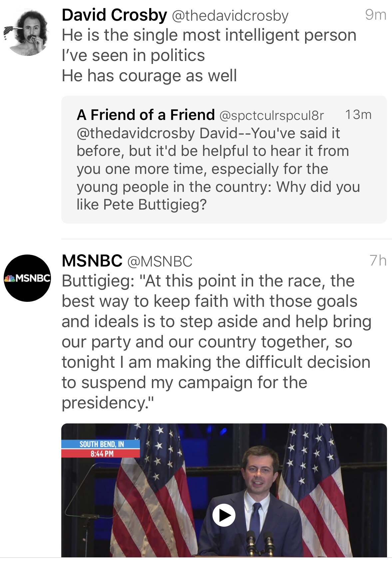Tap the 13m timestamp in quoted tweet
Viewport: 392px width, 565px height.
(x=358, y=115)
